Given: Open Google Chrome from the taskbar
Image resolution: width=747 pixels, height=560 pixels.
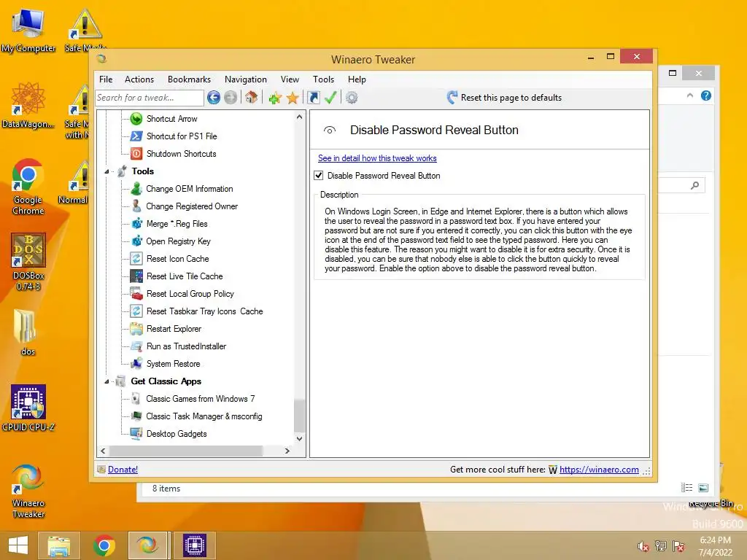Looking at the screenshot, I should click(x=104, y=545).
